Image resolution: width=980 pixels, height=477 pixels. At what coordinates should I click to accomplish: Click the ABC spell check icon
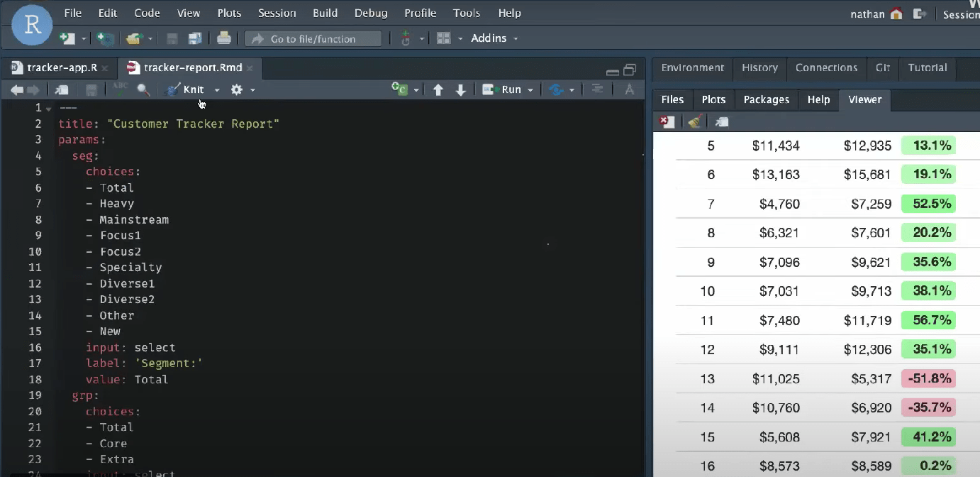coord(121,89)
